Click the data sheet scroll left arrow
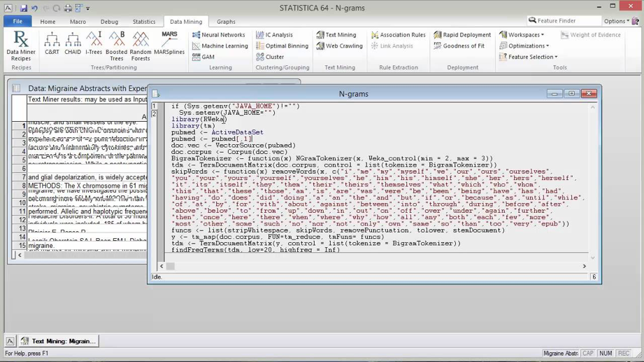This screenshot has width=644, height=362. (20, 255)
